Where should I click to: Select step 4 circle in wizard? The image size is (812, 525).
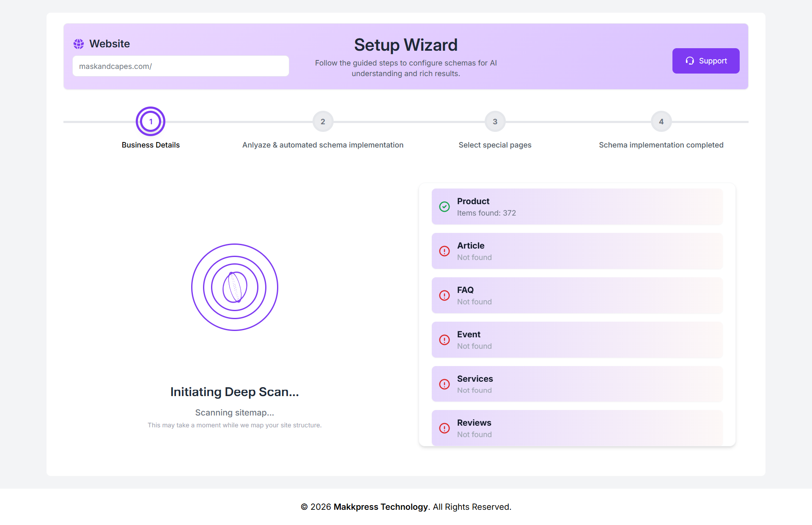661,122
